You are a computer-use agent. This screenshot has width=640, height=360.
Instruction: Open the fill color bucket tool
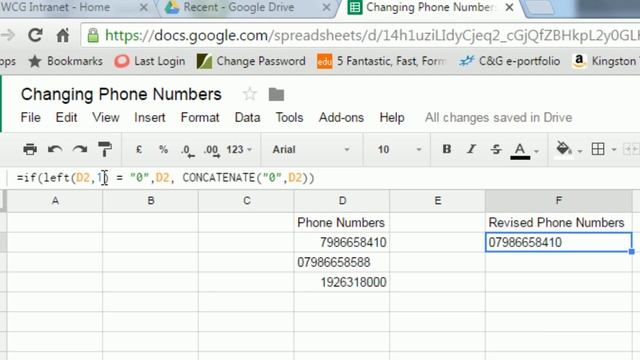(564, 149)
